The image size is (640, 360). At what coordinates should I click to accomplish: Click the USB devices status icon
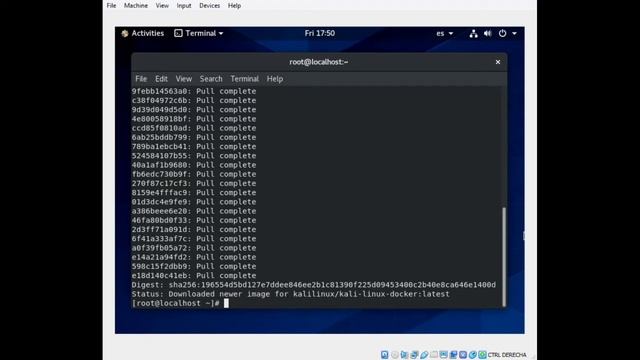(424, 355)
